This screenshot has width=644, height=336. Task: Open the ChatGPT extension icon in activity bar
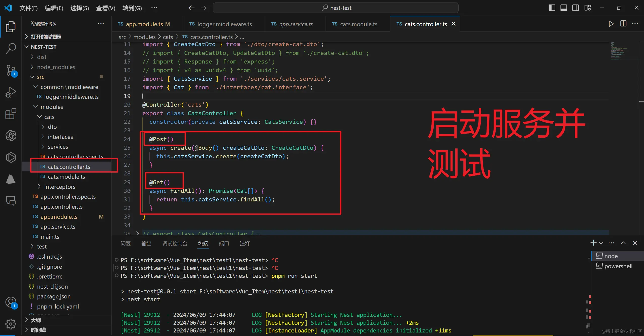[11, 136]
